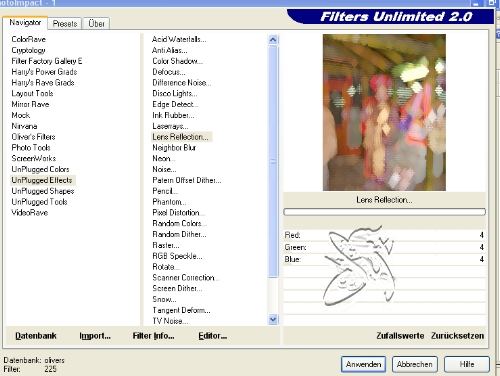Choose RGB Speckle filter
The image size is (500, 376).
point(177,256)
